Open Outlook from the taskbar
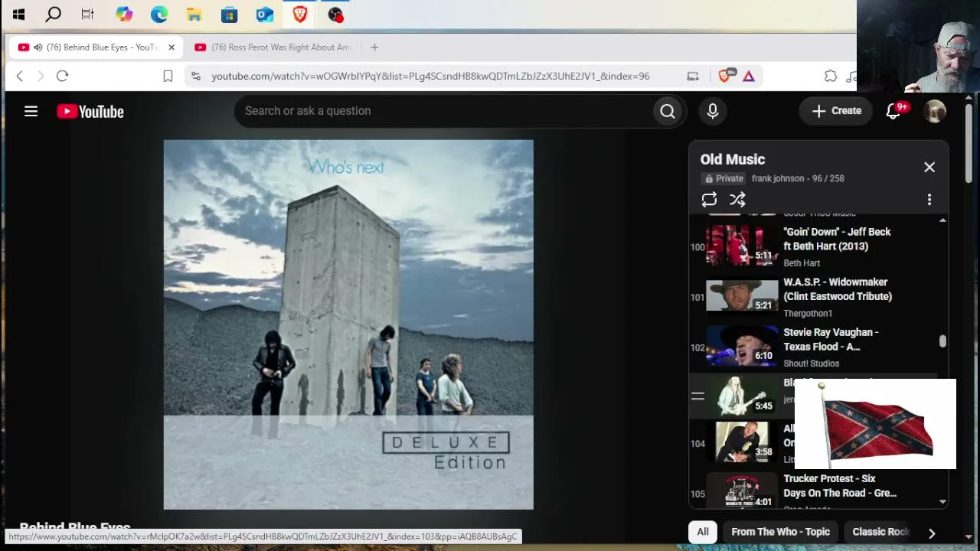The image size is (980, 551). tap(264, 14)
